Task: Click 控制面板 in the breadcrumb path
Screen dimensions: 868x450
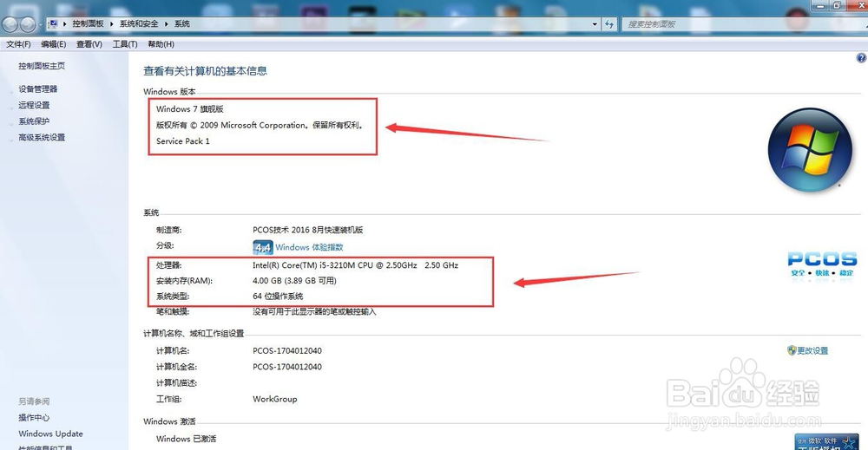Action: (88, 23)
